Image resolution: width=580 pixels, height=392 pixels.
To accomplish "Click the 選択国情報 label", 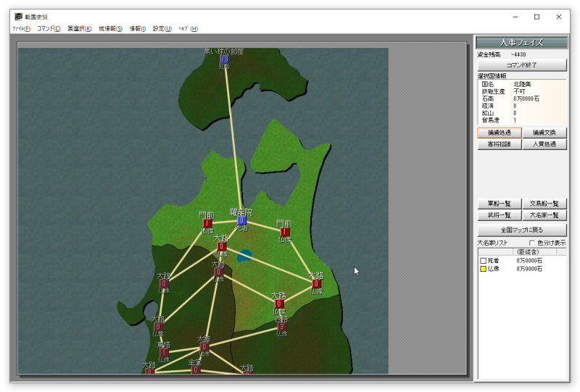I will (x=492, y=76).
